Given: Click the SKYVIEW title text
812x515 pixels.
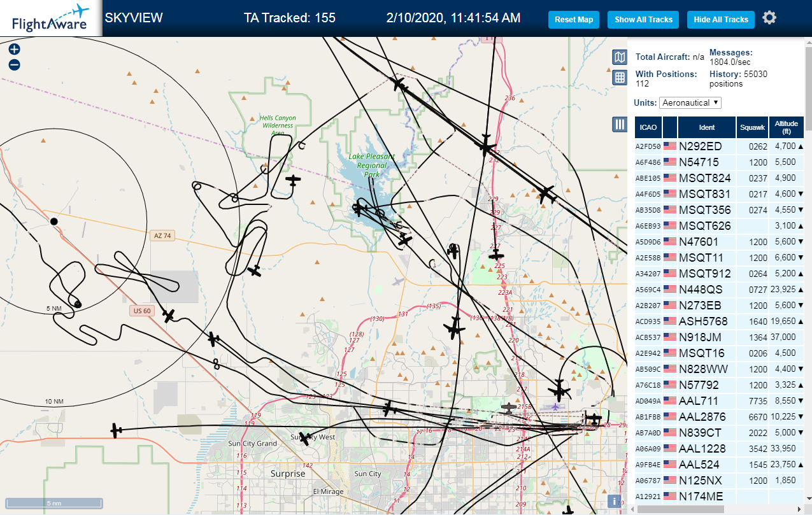Looking at the screenshot, I should click(134, 18).
